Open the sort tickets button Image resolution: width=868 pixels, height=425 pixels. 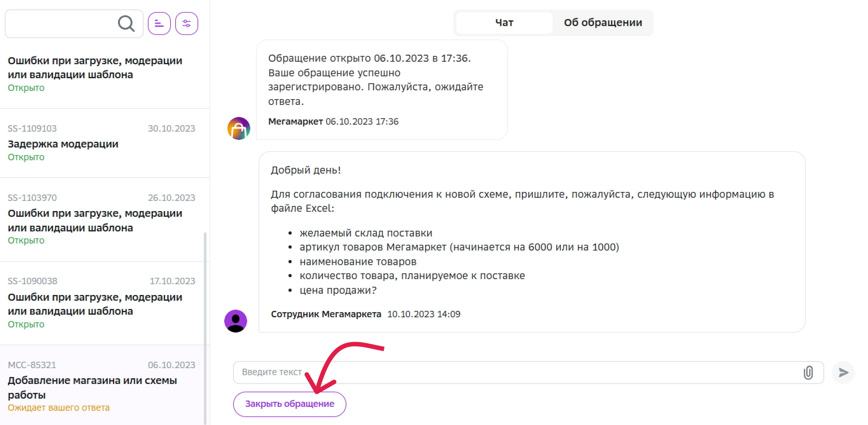click(x=159, y=24)
